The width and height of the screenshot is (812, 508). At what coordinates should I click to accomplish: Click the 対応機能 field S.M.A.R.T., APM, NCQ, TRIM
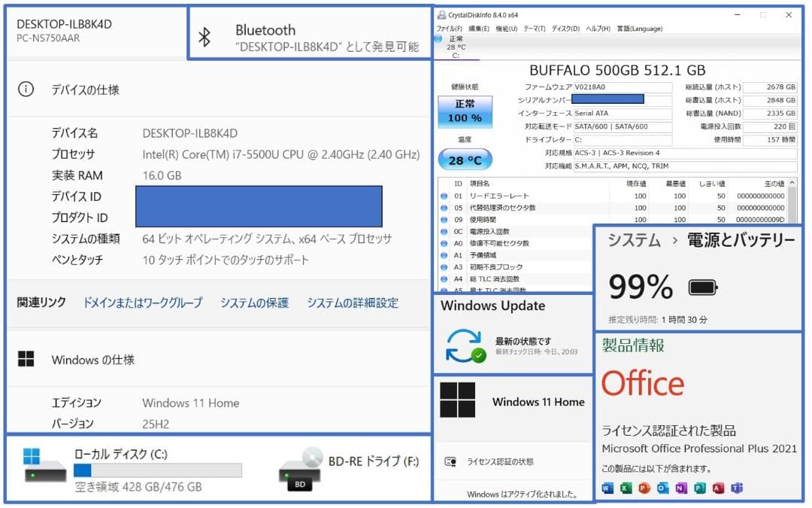[x=685, y=166]
